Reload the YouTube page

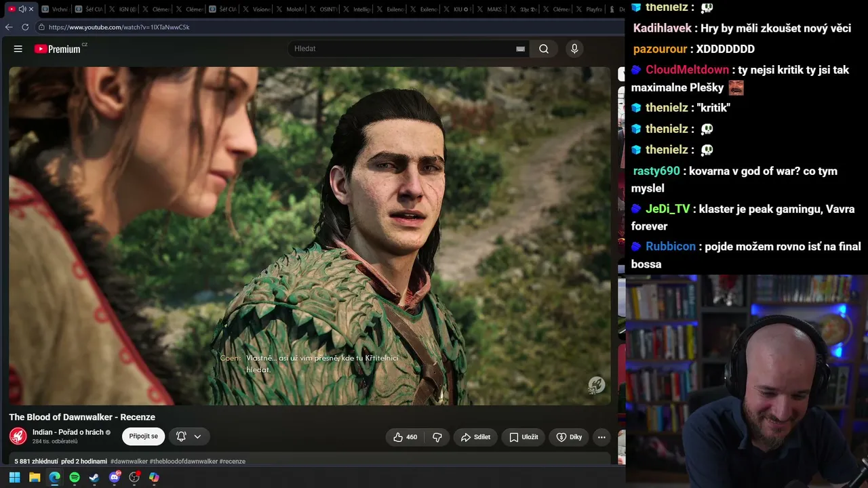pyautogui.click(x=25, y=27)
